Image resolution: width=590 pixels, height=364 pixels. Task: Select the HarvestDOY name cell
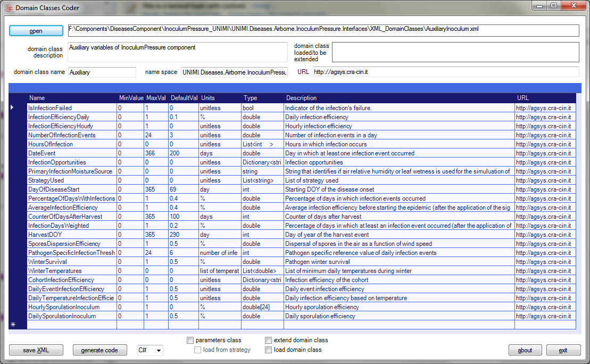pyautogui.click(x=72, y=235)
